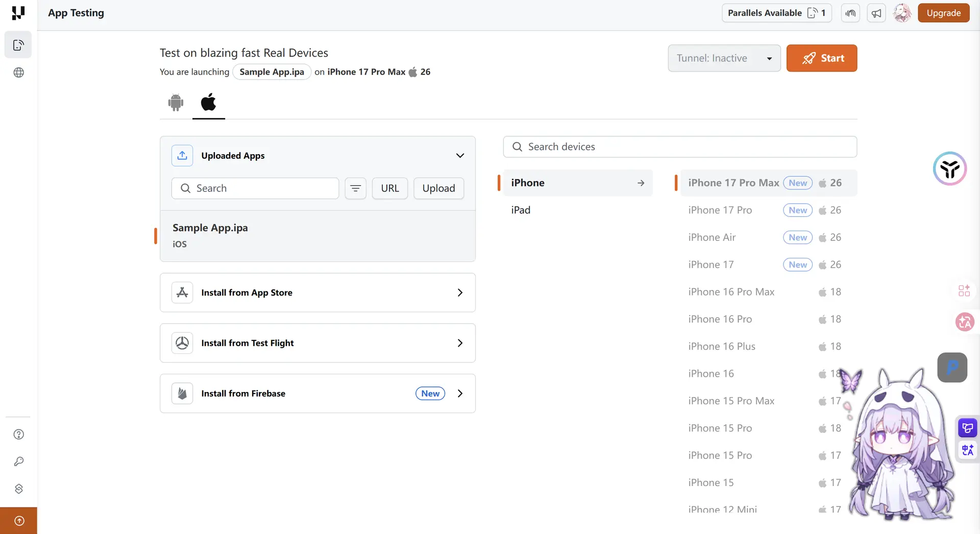Click the Start button
The width and height of the screenshot is (980, 534).
[822, 58]
